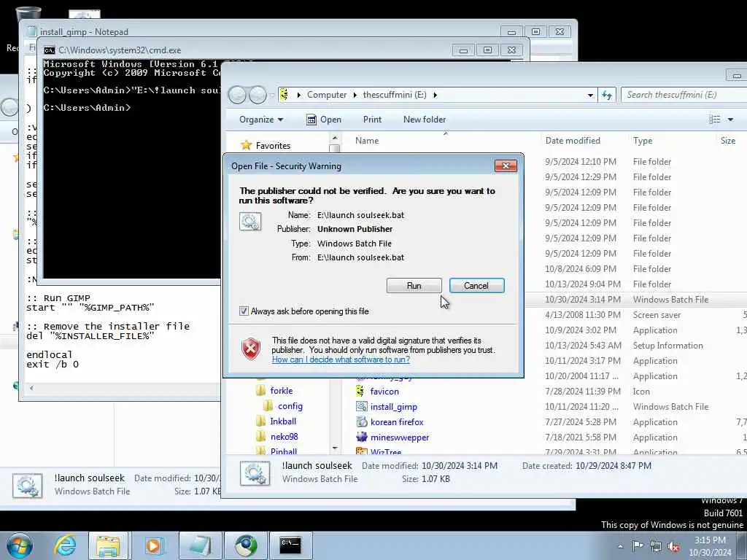
Task: Maximize the cmd.exe window
Action: pyautogui.click(x=487, y=50)
